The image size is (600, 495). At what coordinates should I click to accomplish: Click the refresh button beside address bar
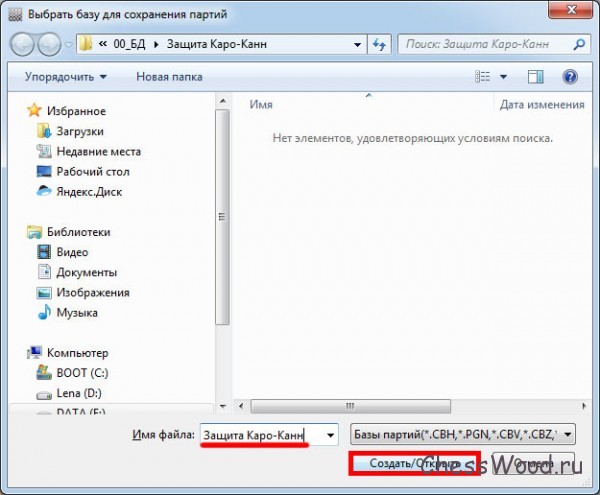[379, 44]
